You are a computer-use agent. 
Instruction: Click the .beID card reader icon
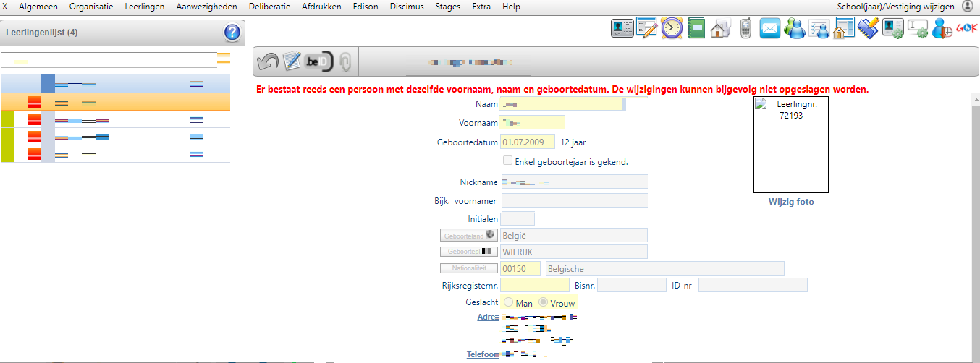tap(318, 62)
